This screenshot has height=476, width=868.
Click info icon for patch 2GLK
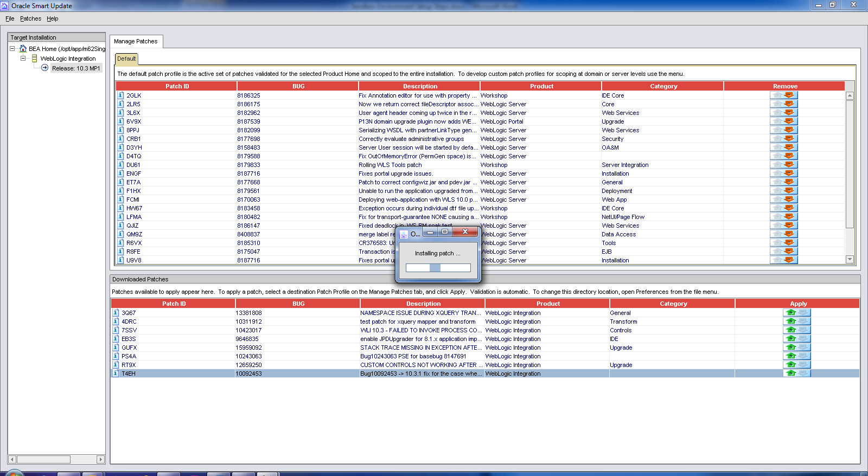(121, 95)
